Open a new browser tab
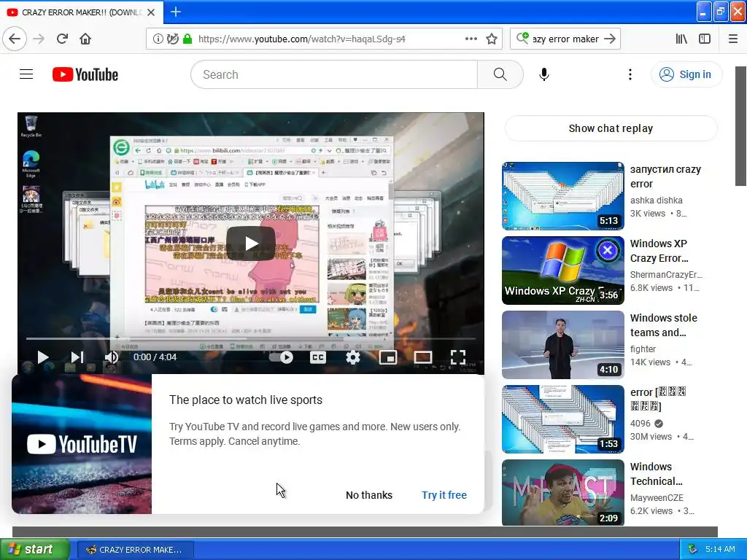This screenshot has width=747, height=560. pyautogui.click(x=175, y=12)
